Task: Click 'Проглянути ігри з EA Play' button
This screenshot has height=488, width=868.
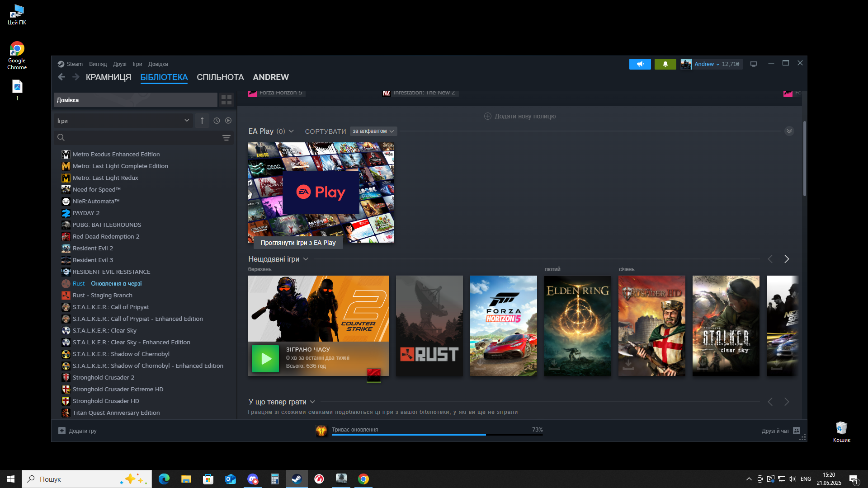Action: click(x=298, y=243)
